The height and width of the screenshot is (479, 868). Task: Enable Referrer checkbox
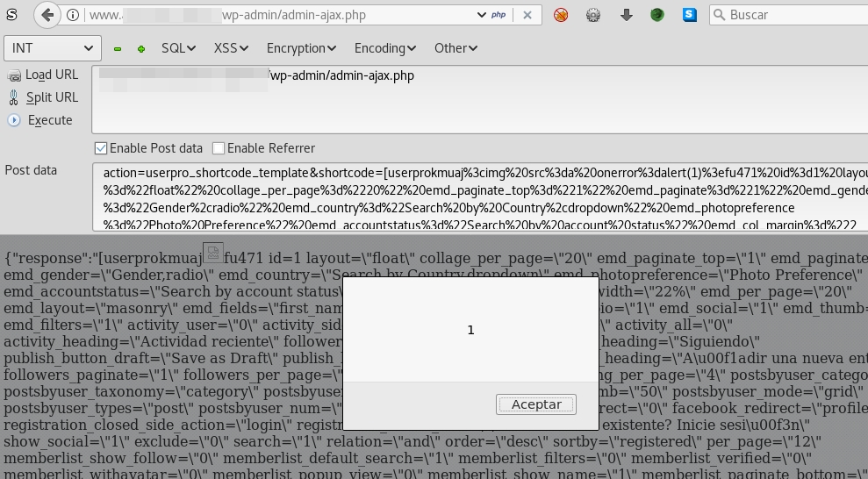(219, 148)
